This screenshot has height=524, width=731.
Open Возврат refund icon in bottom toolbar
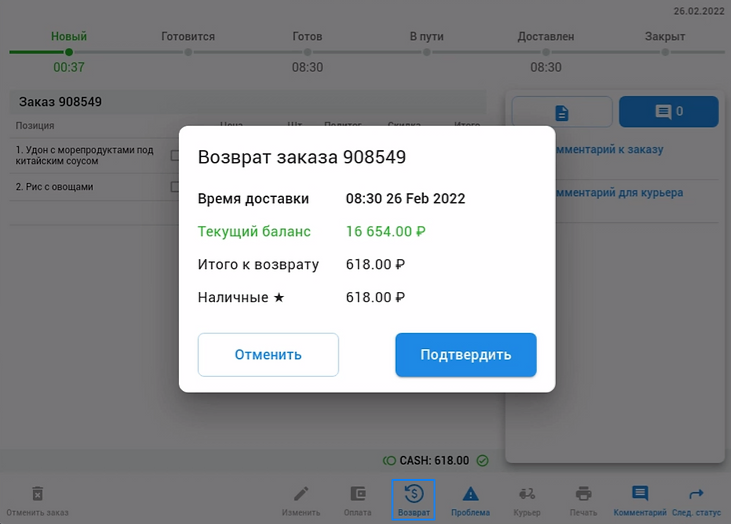point(414,500)
